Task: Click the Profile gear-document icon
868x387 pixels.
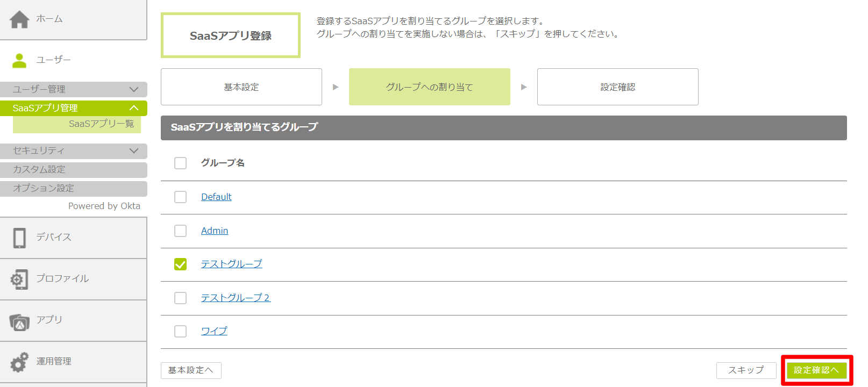Action: [x=19, y=279]
